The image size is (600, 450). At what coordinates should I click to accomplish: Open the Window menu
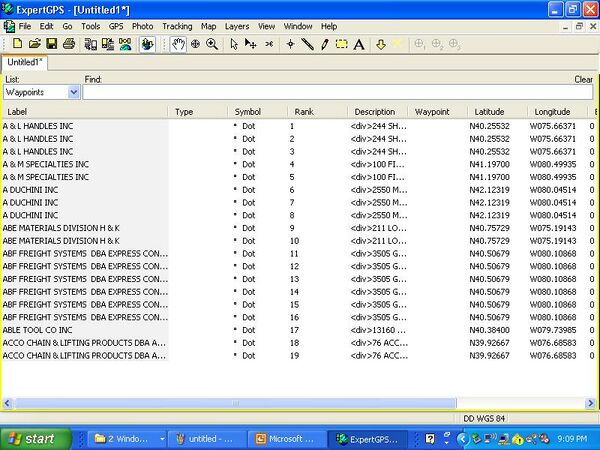pos(298,26)
